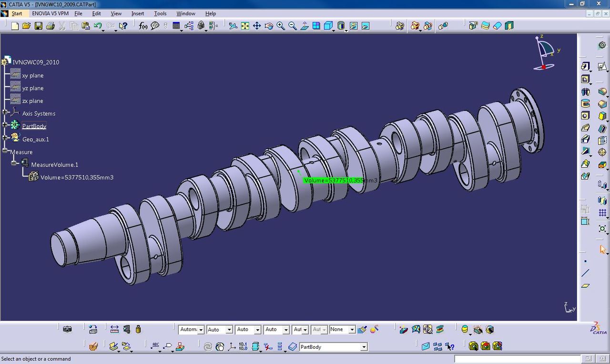This screenshot has height=364, width=610.
Task: Open the None dropdown in graphic properties
Action: 352,330
